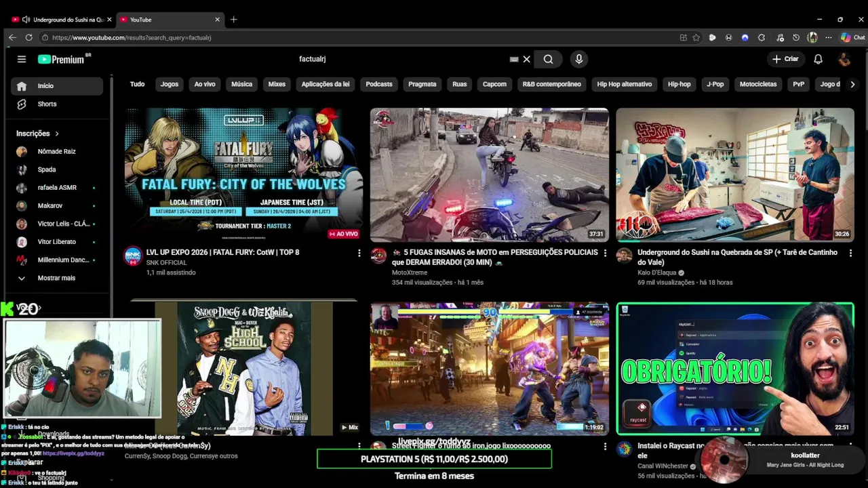Open the YouTube hamburger guide menu
Viewport: 868px width, 488px height.
[22, 59]
